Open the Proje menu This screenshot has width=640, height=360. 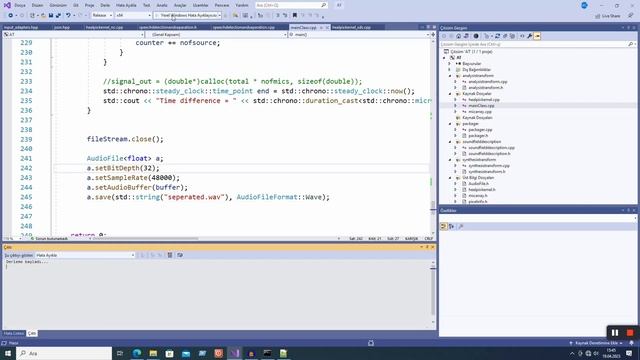pos(89,5)
